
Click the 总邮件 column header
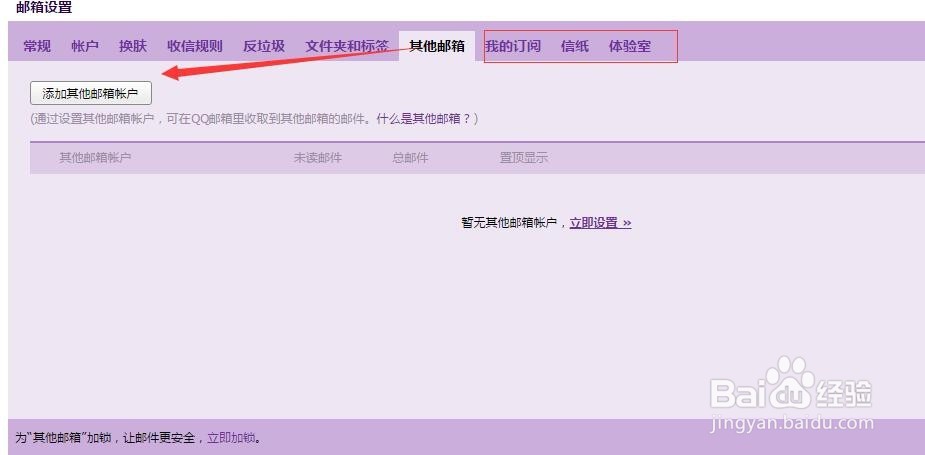click(x=410, y=158)
